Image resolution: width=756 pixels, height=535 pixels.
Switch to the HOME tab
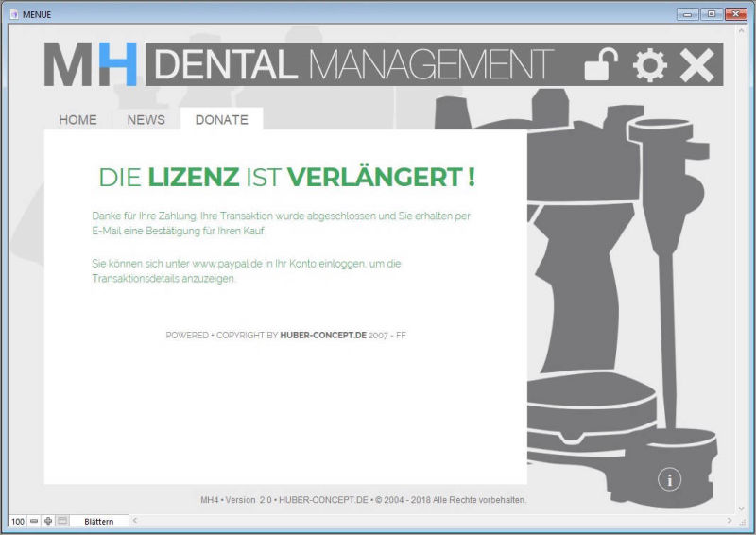coord(77,120)
